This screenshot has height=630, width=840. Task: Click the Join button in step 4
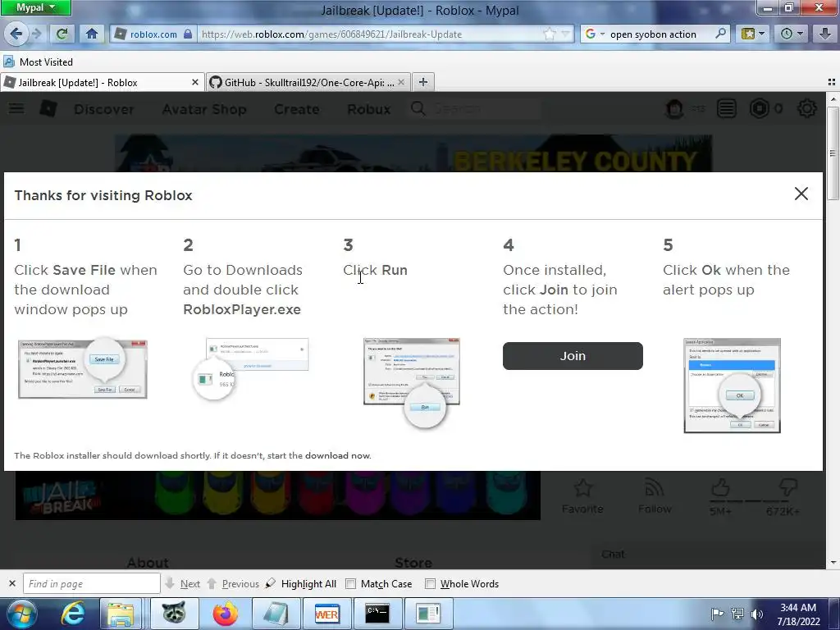click(x=572, y=356)
